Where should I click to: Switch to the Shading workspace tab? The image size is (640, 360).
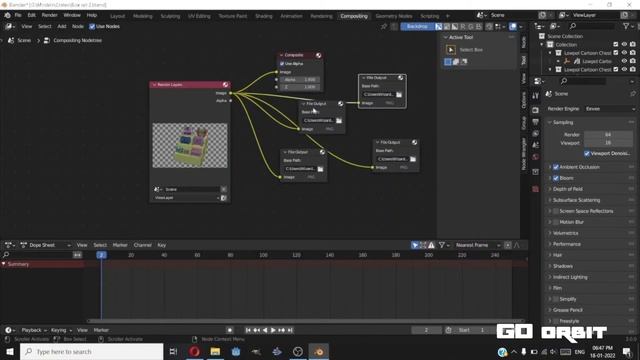pyautogui.click(x=264, y=16)
